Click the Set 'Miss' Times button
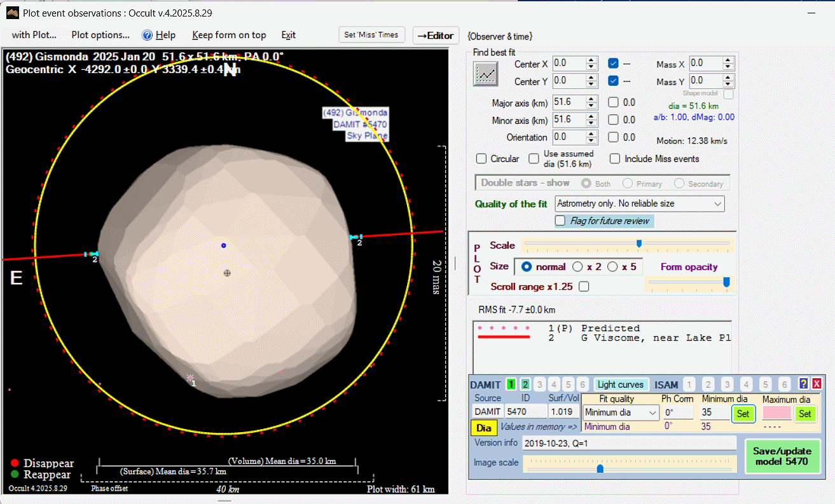The height and width of the screenshot is (504, 835). 371,36
